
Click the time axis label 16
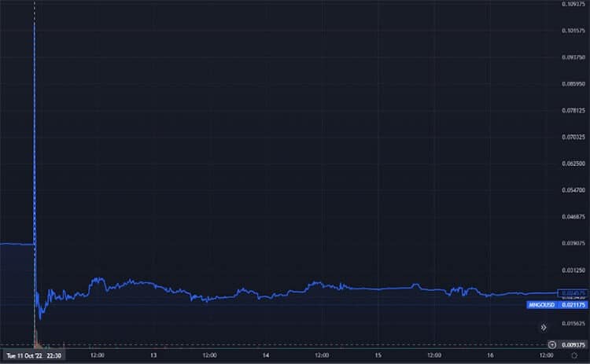(490, 355)
